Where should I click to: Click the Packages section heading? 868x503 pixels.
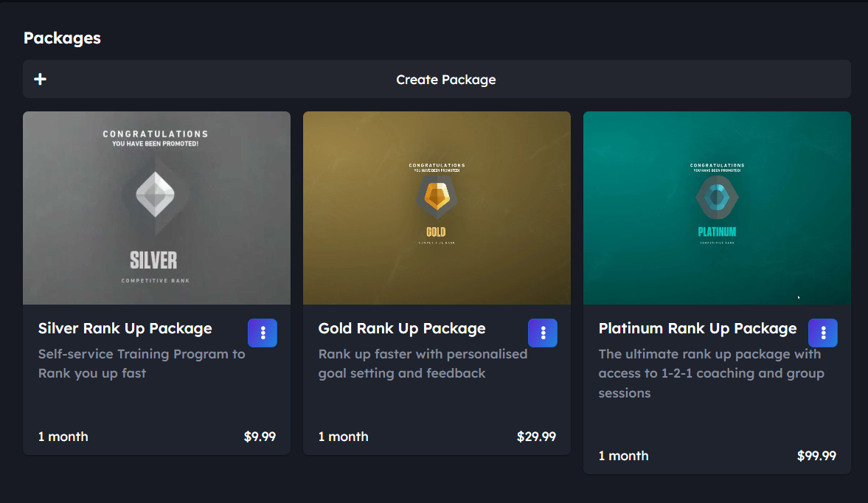pyautogui.click(x=62, y=38)
